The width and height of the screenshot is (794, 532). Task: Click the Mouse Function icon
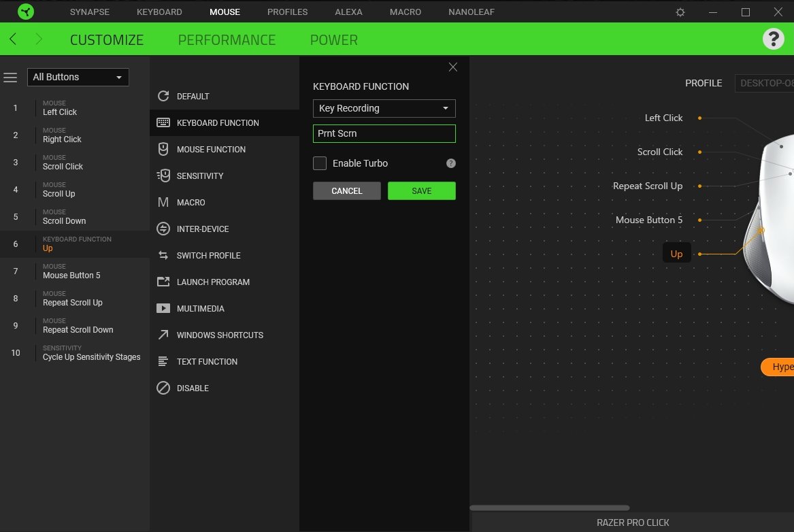point(163,149)
